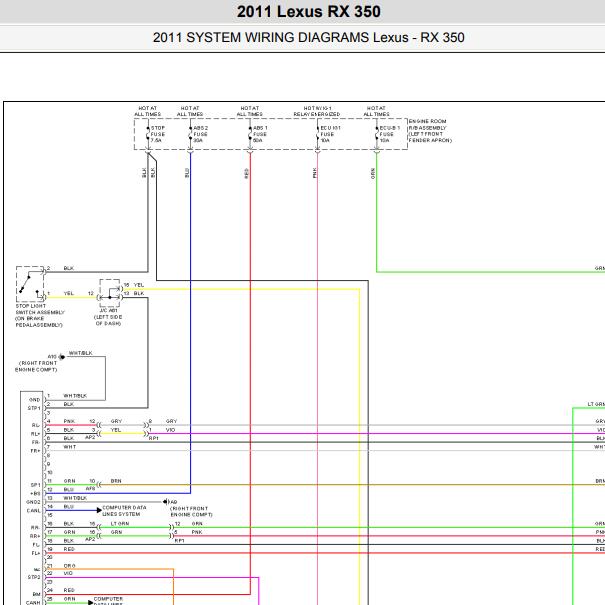Click 'J/C AB1 (LEFT SIDE OF DASH)' label
Image resolution: width=605 pixels, height=605 pixels.
coord(108,317)
